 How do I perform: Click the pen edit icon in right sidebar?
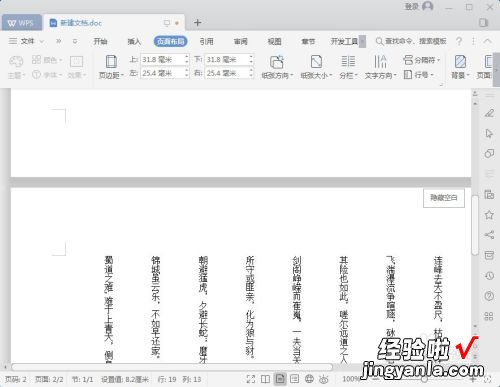tap(489, 113)
